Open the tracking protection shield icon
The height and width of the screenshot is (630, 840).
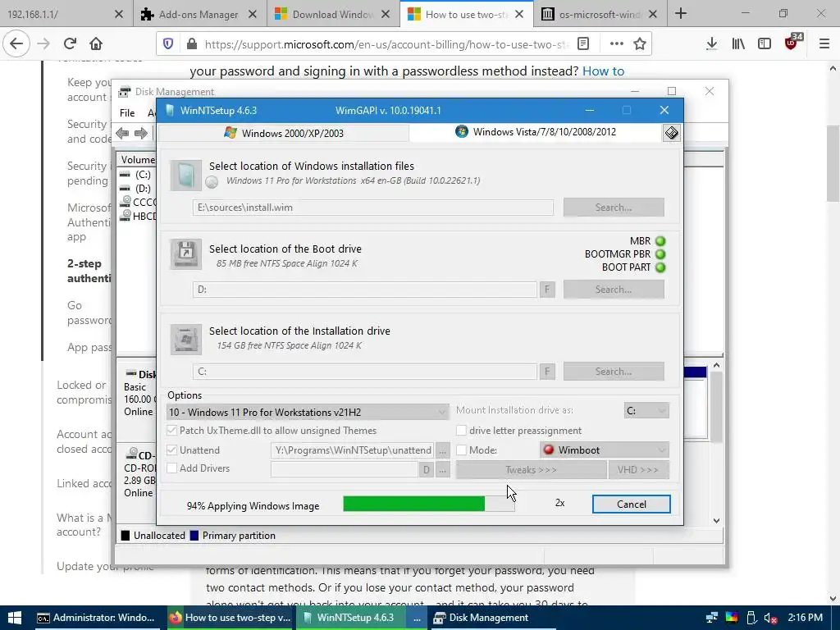tap(168, 44)
